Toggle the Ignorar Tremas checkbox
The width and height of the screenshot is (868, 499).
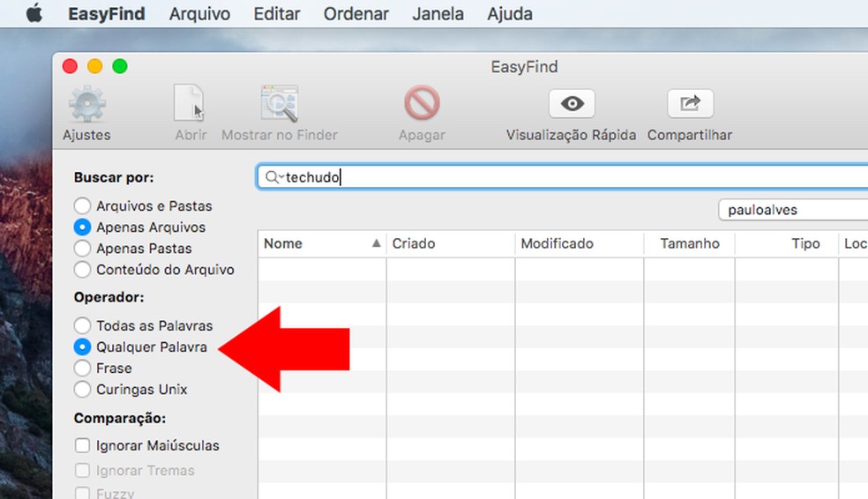click(82, 470)
